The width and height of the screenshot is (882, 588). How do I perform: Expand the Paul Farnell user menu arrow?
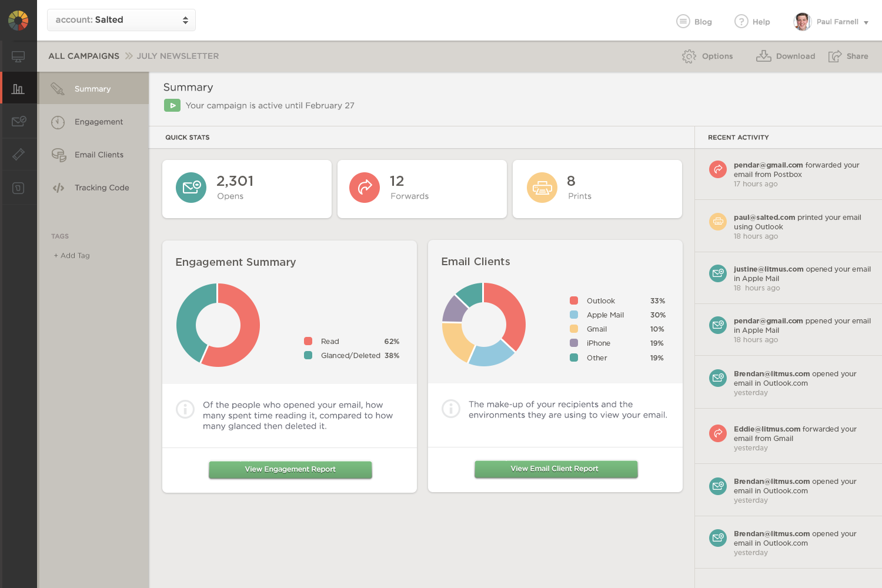[866, 22]
